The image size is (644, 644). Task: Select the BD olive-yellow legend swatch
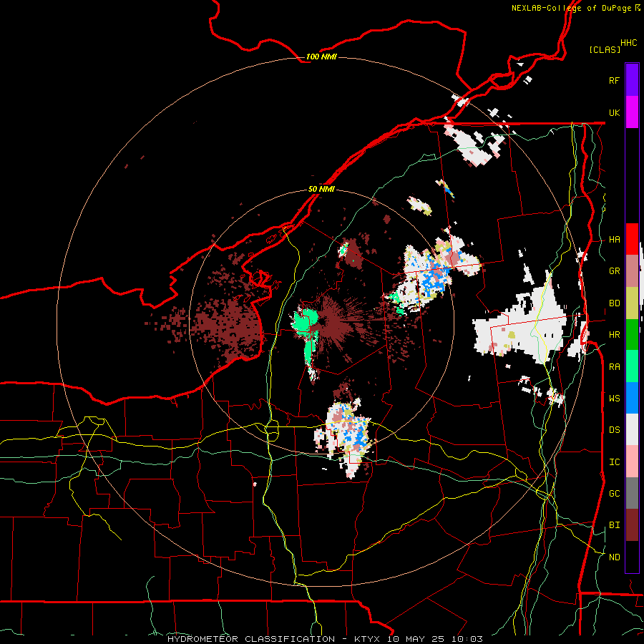632,303
